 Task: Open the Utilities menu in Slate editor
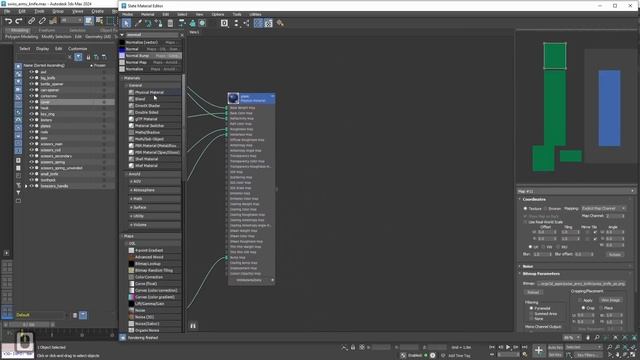click(256, 14)
